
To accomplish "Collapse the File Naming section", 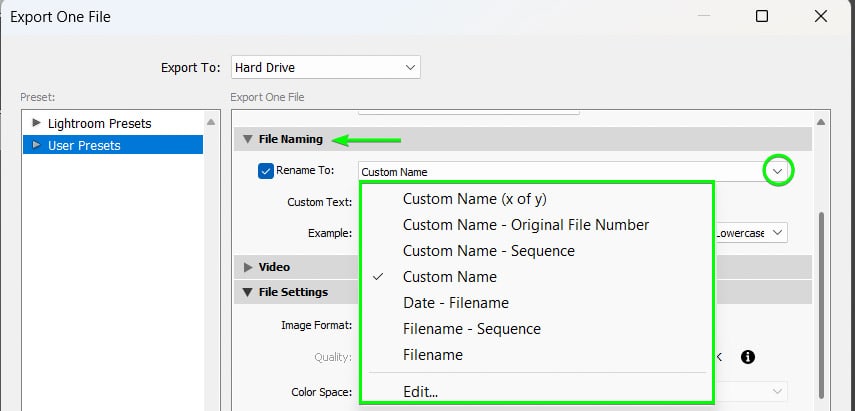I will (x=249, y=140).
